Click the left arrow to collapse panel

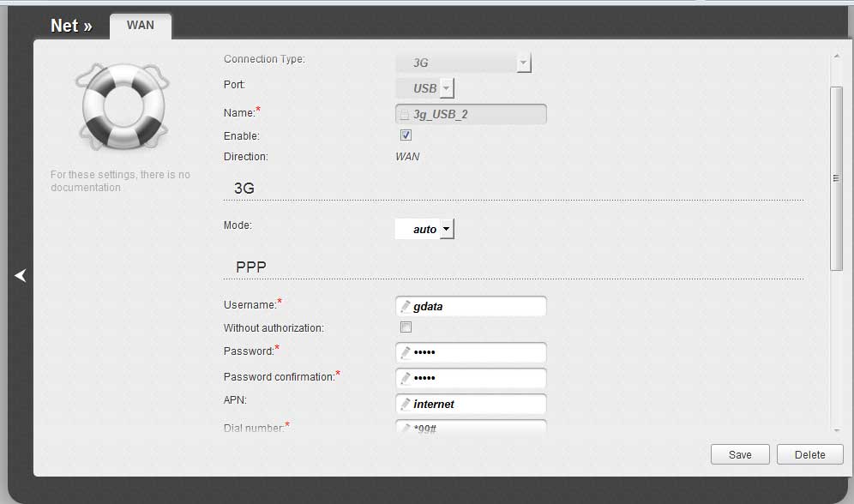click(21, 275)
